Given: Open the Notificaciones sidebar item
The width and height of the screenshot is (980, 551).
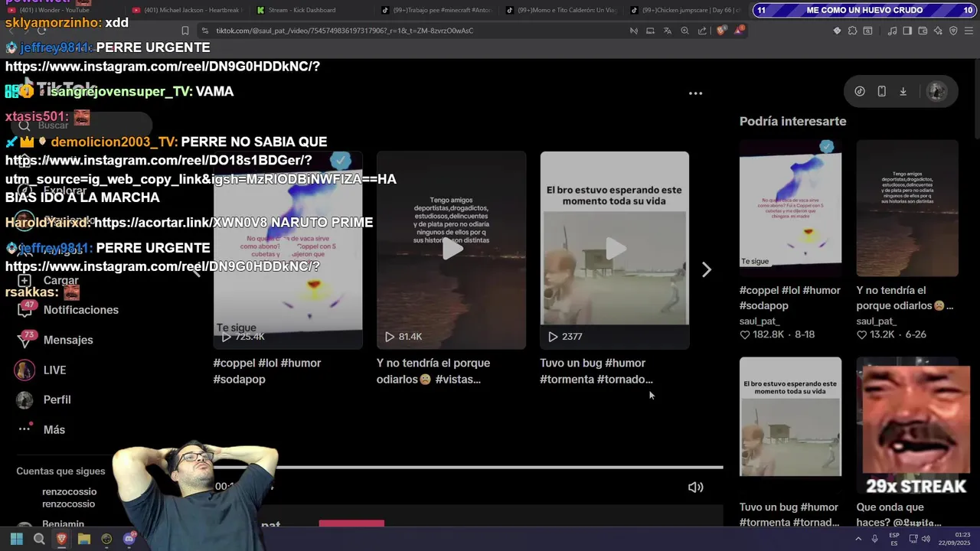Looking at the screenshot, I should [x=67, y=310].
